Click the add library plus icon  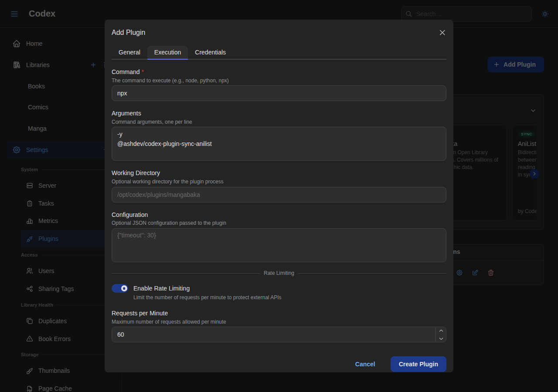coord(93,65)
